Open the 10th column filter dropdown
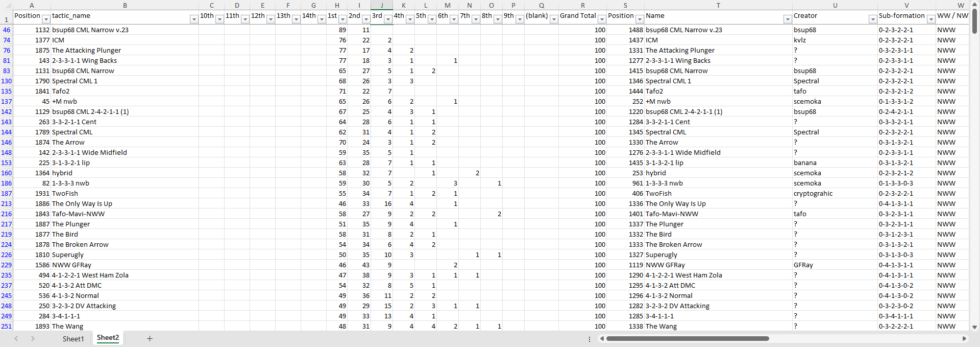Screen dimensions: 980x347 pos(219,19)
